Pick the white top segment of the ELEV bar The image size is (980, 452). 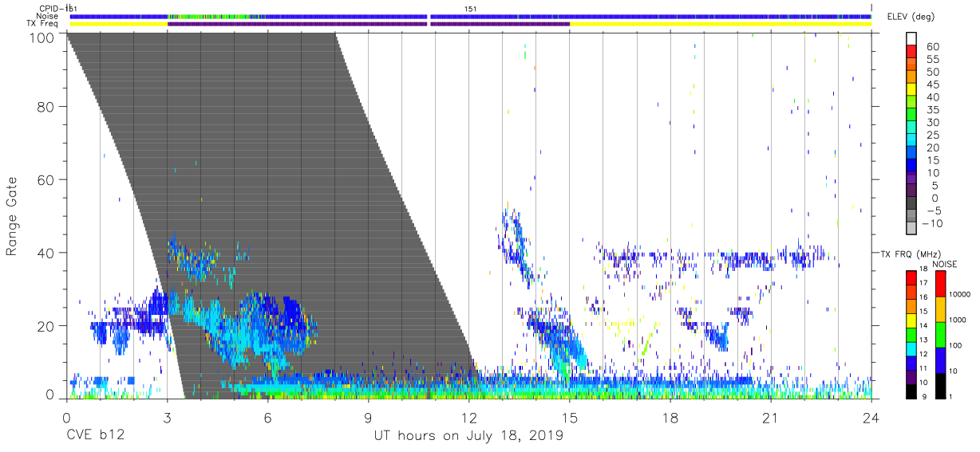pos(911,39)
